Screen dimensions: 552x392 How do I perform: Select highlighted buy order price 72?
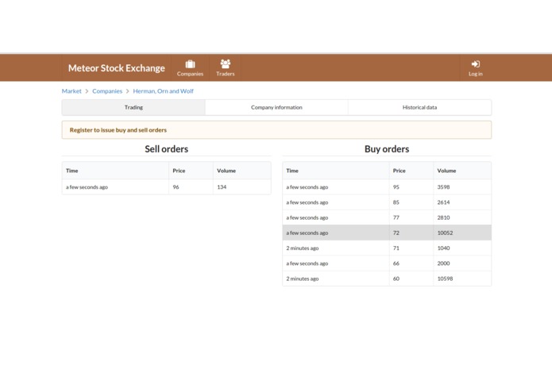tap(411, 233)
